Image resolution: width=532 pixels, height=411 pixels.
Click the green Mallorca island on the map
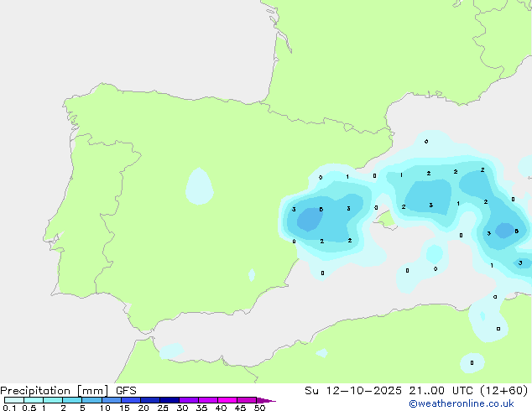pyautogui.click(x=386, y=220)
